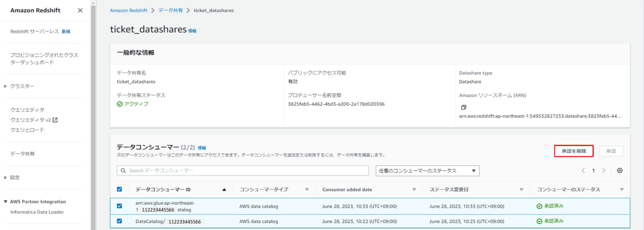Click the arn:aws:glue:ap-northeast consumer ID
The height and width of the screenshot is (230, 644).
(x=166, y=206)
